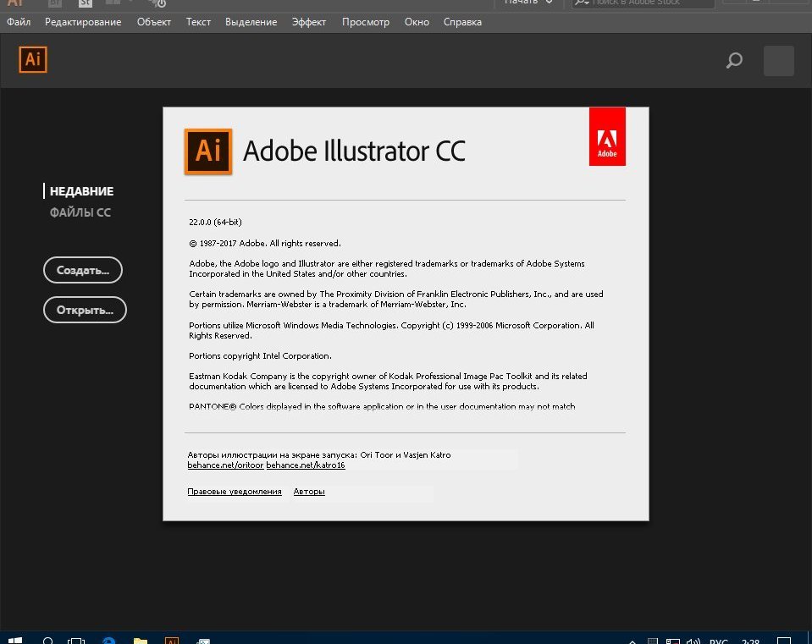Click the GPU performance rocket icon in the top bar
The image size is (812, 644).
click(x=157, y=3)
